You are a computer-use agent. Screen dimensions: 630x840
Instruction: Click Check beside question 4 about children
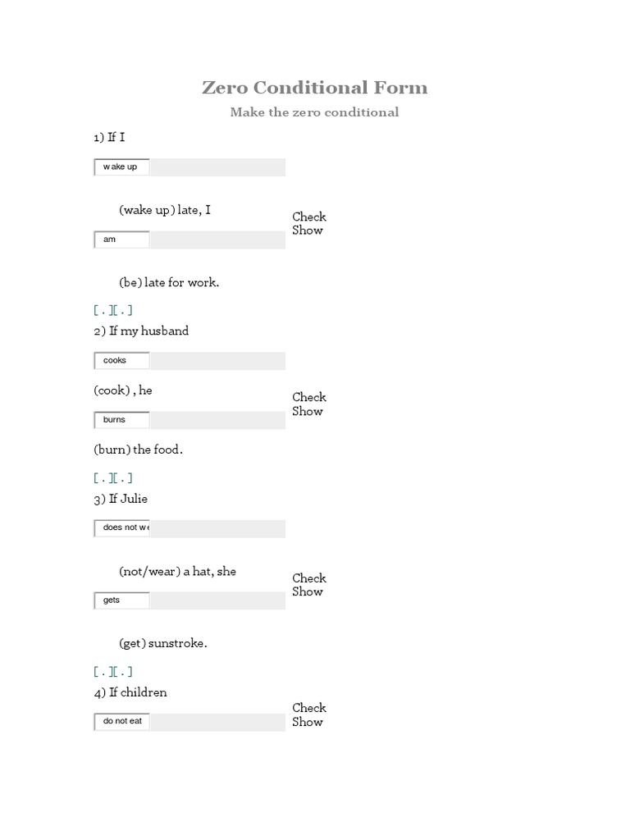tap(309, 708)
